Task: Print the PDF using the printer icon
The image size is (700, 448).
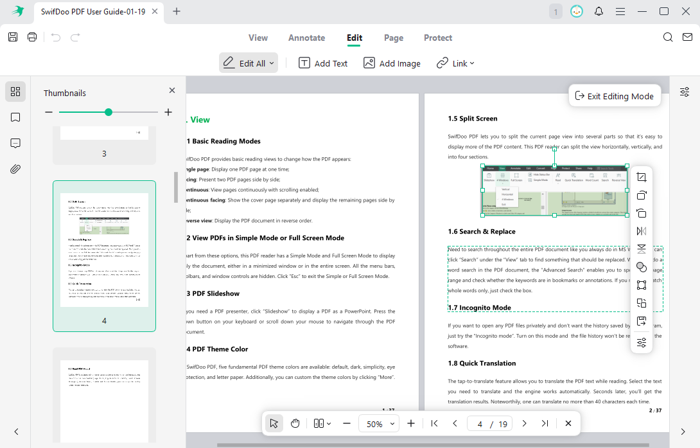Action: (32, 37)
